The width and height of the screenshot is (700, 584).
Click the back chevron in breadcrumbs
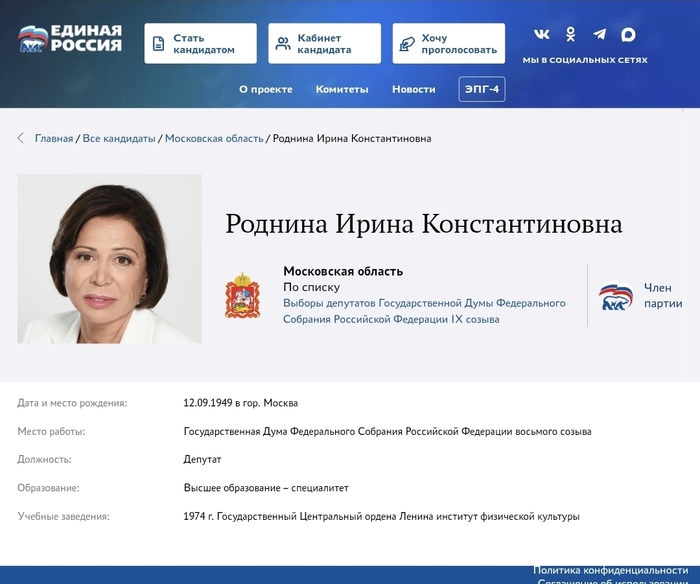[21, 138]
